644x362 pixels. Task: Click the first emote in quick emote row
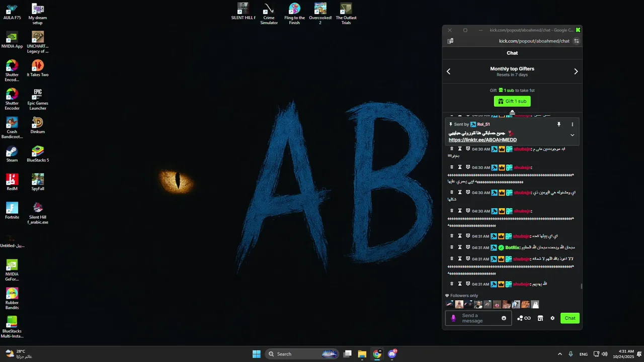pyautogui.click(x=449, y=304)
